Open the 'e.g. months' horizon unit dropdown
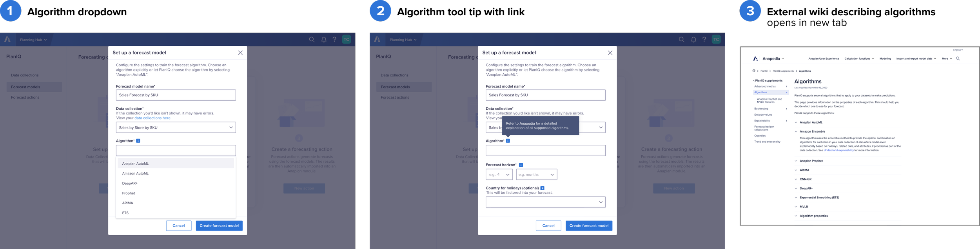 536,174
